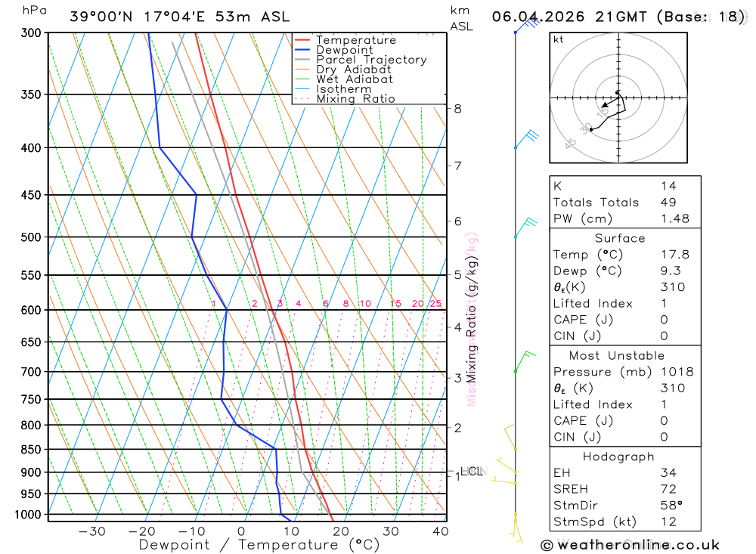Image resolution: width=756 pixels, height=554 pixels.
Task: Click the green wind barb at 700 hPa
Action: pyautogui.click(x=525, y=361)
